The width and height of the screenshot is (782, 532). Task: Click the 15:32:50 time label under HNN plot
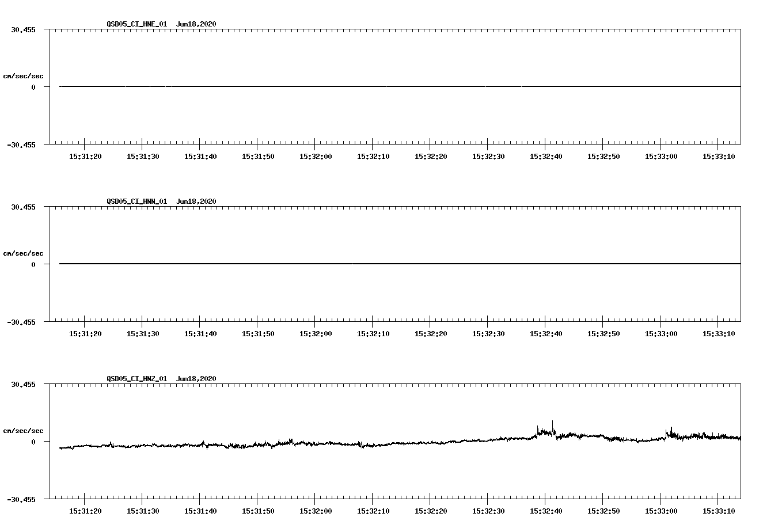click(x=603, y=333)
